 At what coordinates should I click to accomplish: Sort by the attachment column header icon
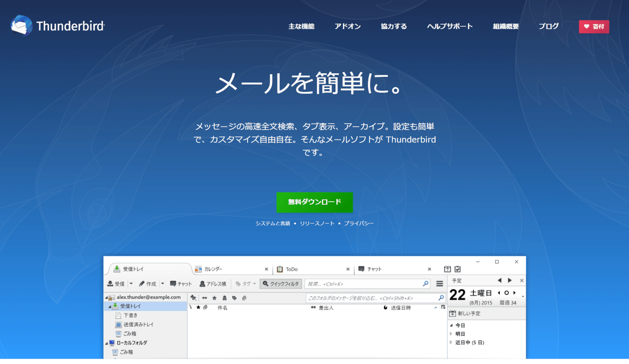click(x=205, y=308)
